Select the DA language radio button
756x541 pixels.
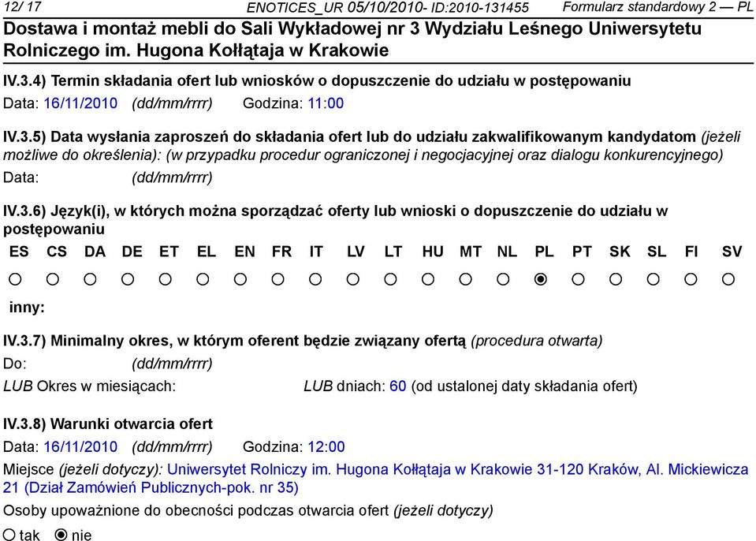[x=90, y=279]
